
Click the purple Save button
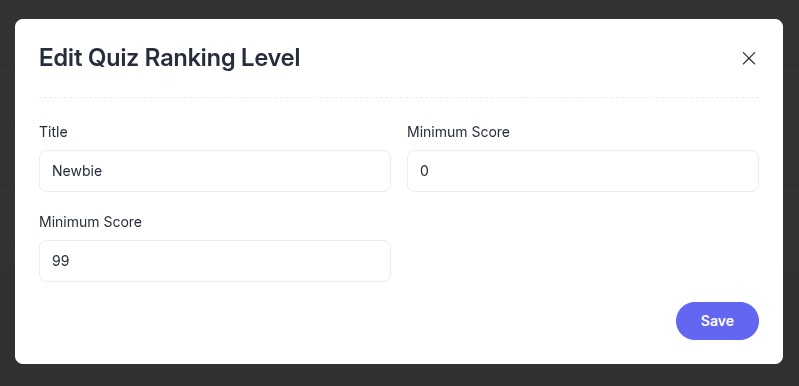point(717,321)
